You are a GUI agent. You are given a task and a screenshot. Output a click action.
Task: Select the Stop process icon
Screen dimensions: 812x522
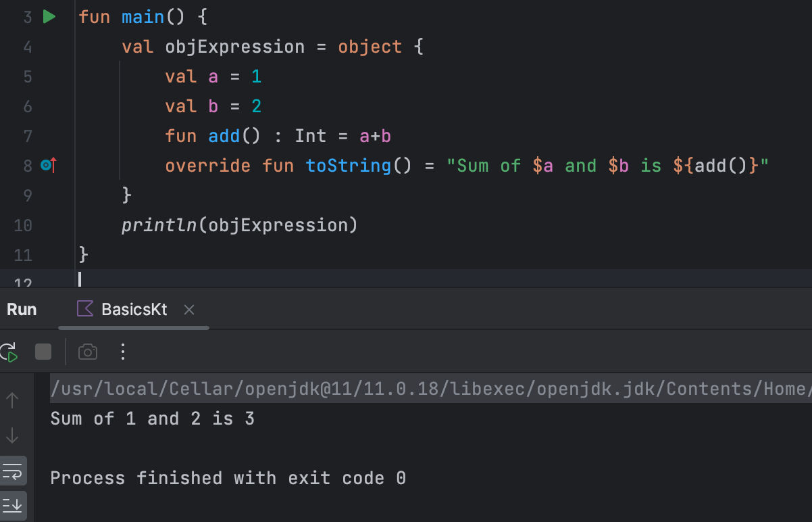coord(42,352)
